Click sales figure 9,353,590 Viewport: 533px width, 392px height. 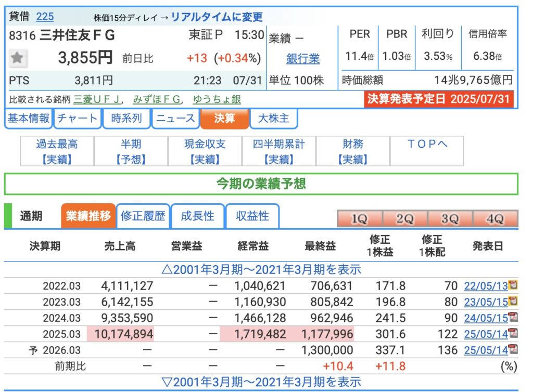click(127, 318)
